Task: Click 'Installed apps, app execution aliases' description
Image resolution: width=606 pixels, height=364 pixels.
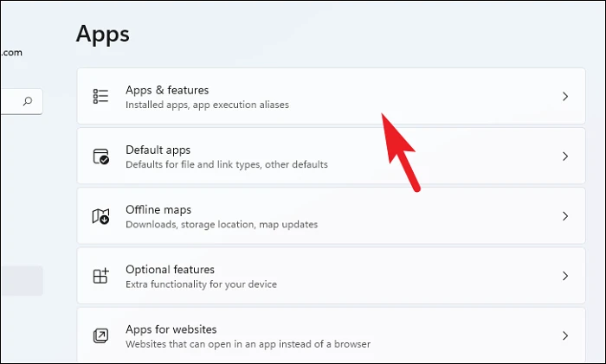Action: 207,105
